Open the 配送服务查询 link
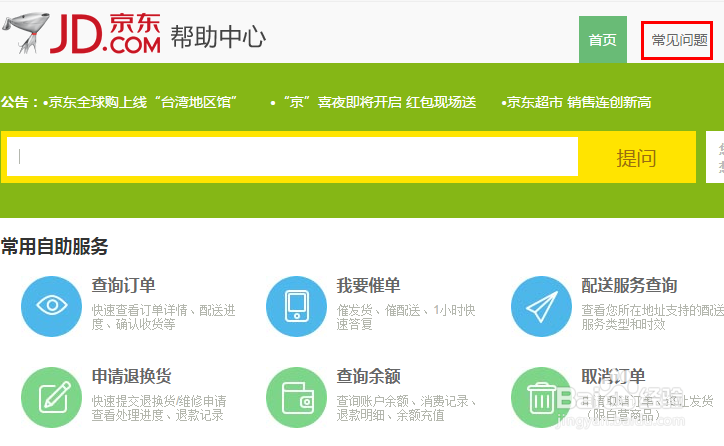 pyautogui.click(x=629, y=285)
